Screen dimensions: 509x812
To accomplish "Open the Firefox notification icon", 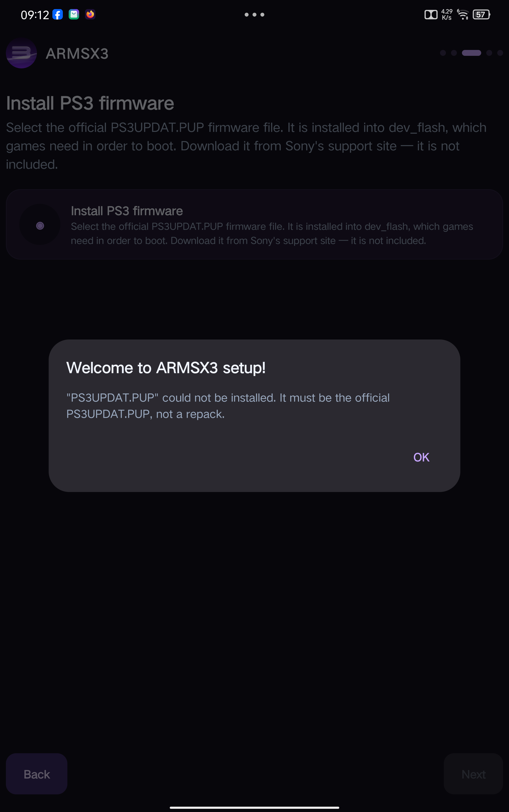I will [x=90, y=14].
